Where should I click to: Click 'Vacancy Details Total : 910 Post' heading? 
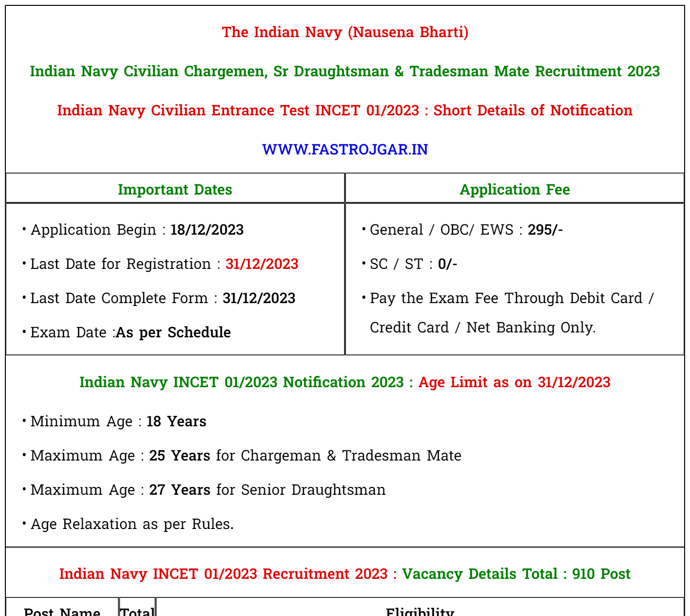(517, 574)
